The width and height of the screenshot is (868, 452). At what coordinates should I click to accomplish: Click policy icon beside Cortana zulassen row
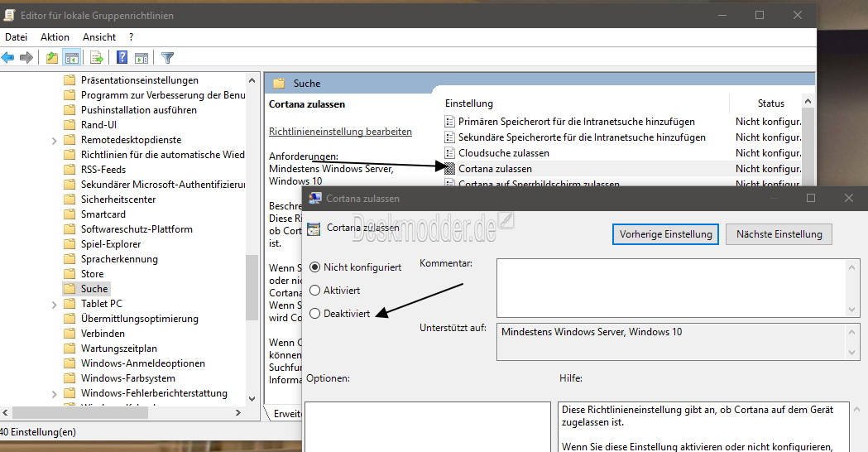449,168
